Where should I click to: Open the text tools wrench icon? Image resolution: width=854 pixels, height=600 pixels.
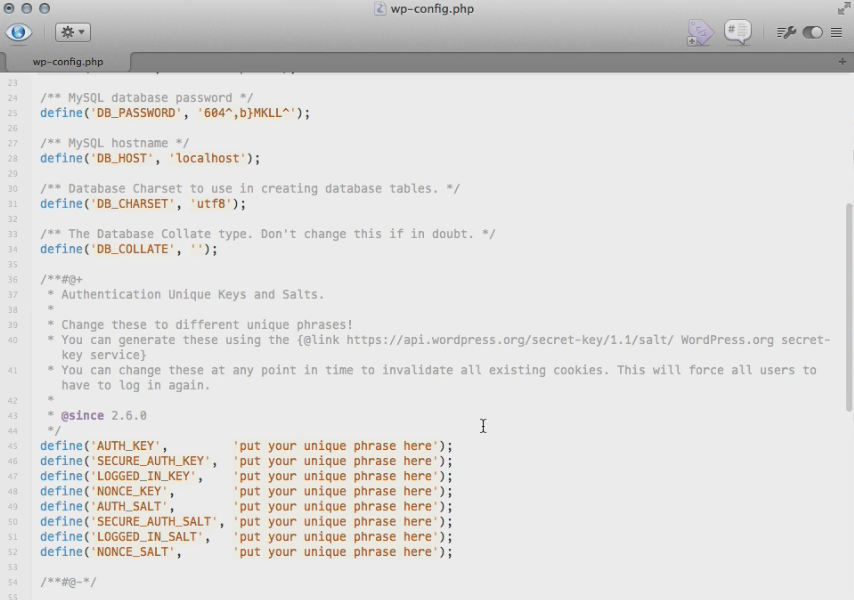(786, 33)
